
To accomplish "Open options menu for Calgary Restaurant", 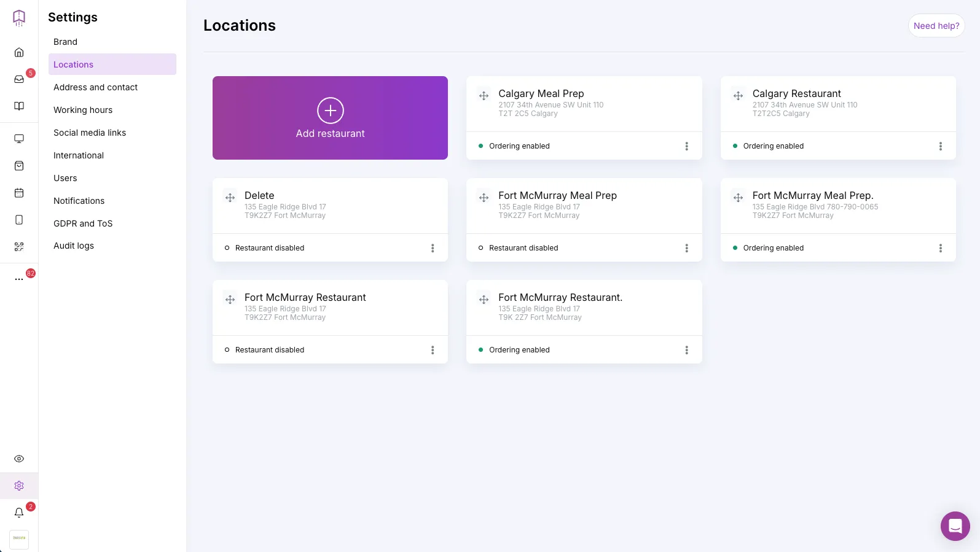I will click(940, 146).
